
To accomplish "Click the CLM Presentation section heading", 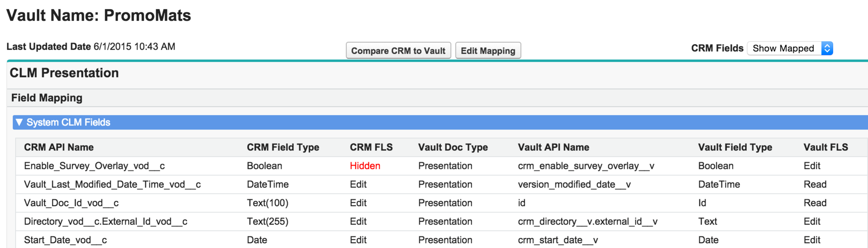I will pyautogui.click(x=64, y=73).
